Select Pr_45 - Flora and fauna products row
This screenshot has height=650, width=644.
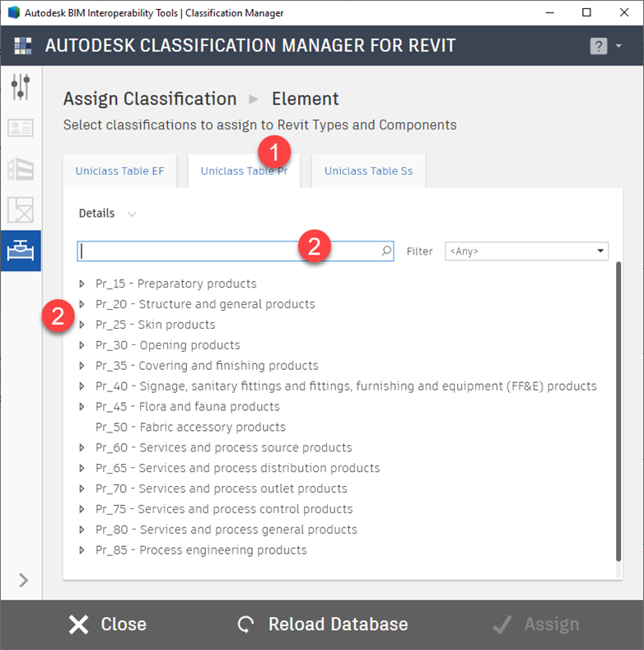tap(188, 407)
